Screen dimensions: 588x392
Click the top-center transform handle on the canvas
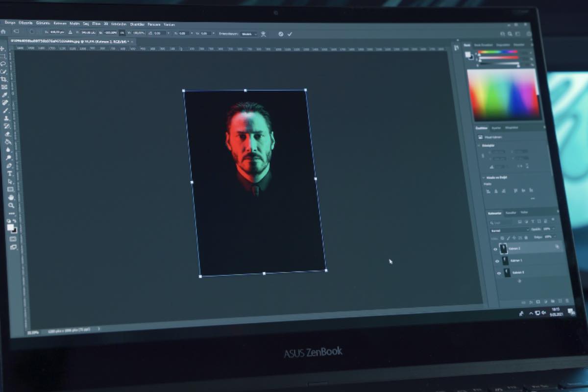[x=245, y=90]
